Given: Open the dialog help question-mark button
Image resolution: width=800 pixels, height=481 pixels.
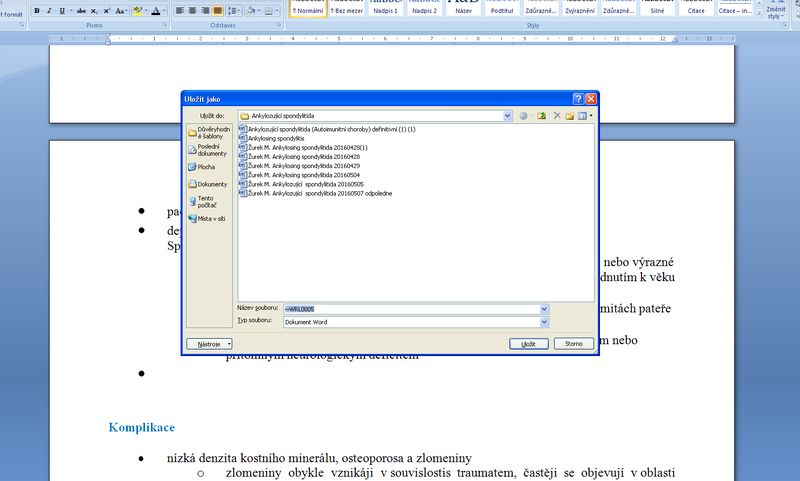Looking at the screenshot, I should 578,99.
